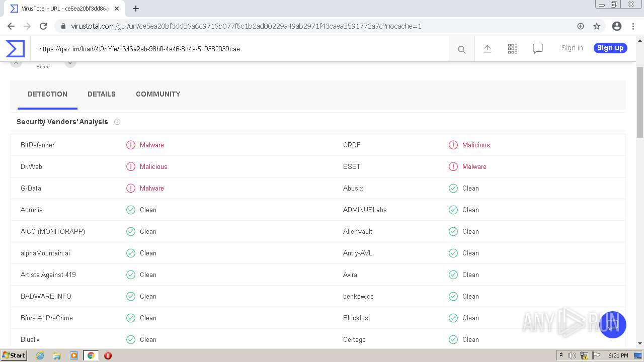644x362 pixels.
Task: Open the Chrome profile avatar icon
Action: click(x=617, y=26)
